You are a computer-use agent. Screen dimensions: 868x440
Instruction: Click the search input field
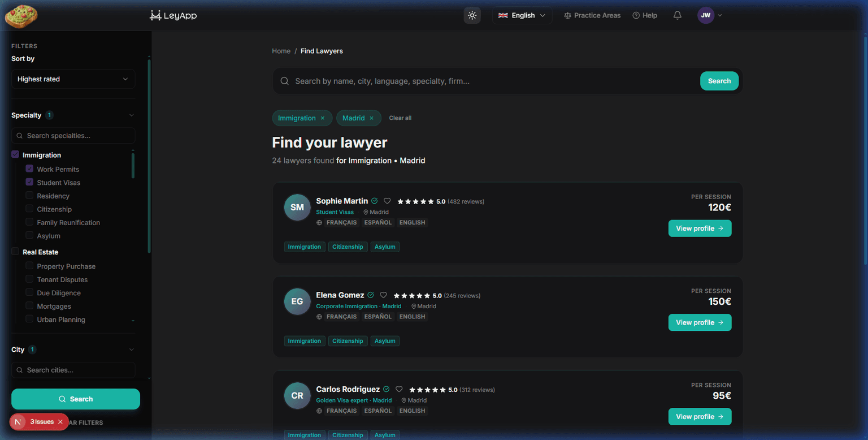396,81
